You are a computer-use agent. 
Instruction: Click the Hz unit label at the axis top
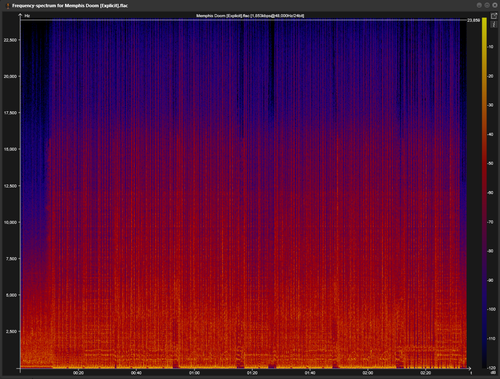[27, 16]
